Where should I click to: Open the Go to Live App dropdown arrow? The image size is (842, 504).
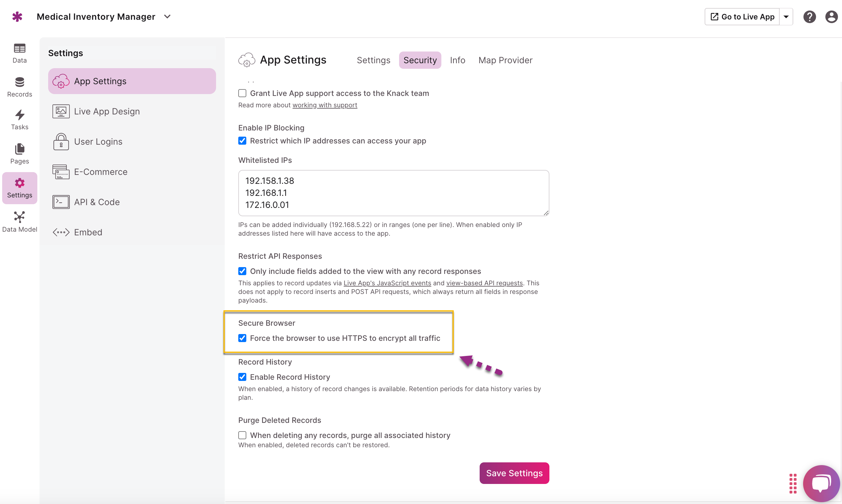tap(786, 17)
